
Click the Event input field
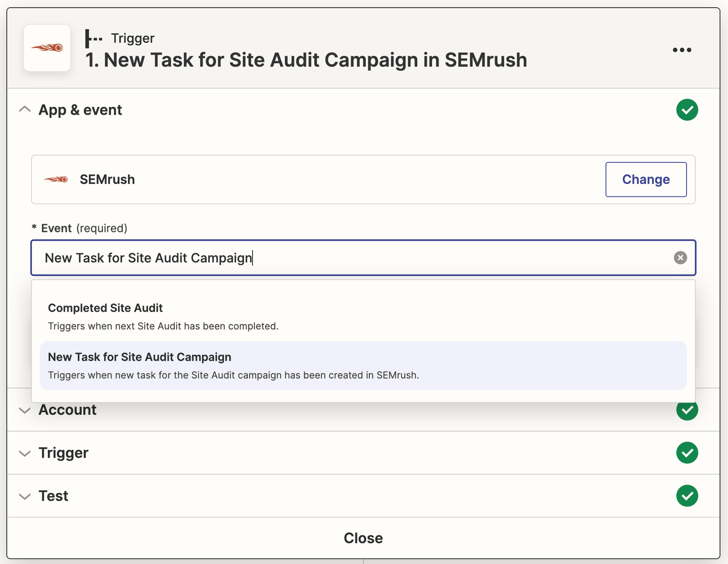coord(318,258)
